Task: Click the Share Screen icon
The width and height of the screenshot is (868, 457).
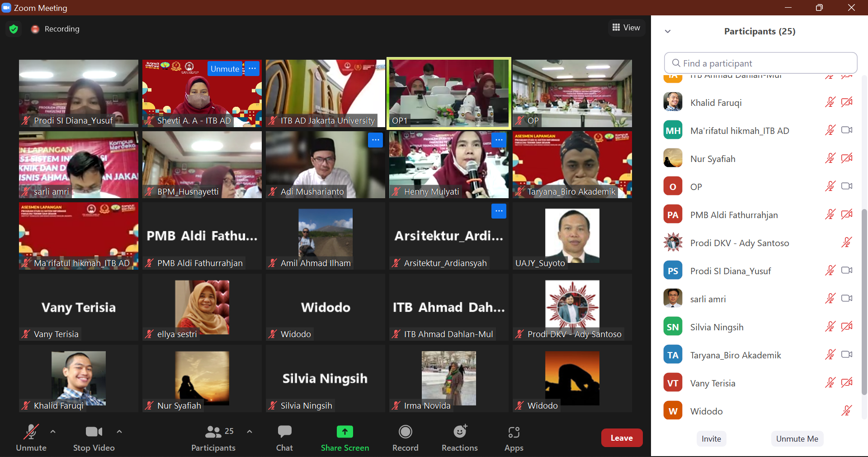Action: 344,432
